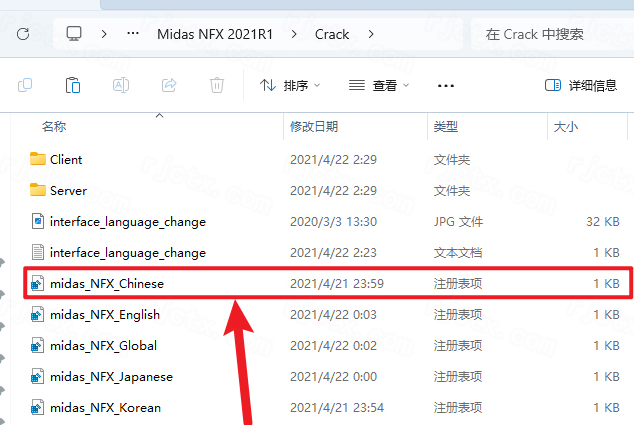Click the This PC monitor icon

pos(74,34)
